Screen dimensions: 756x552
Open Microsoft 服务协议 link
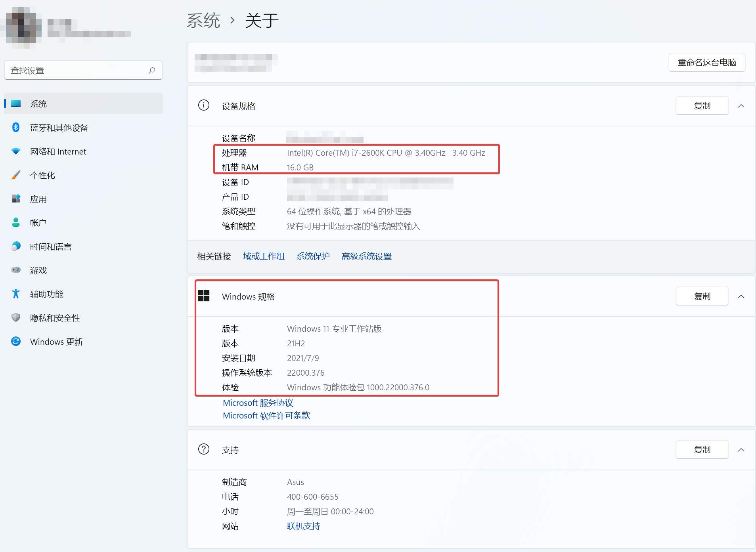[258, 403]
